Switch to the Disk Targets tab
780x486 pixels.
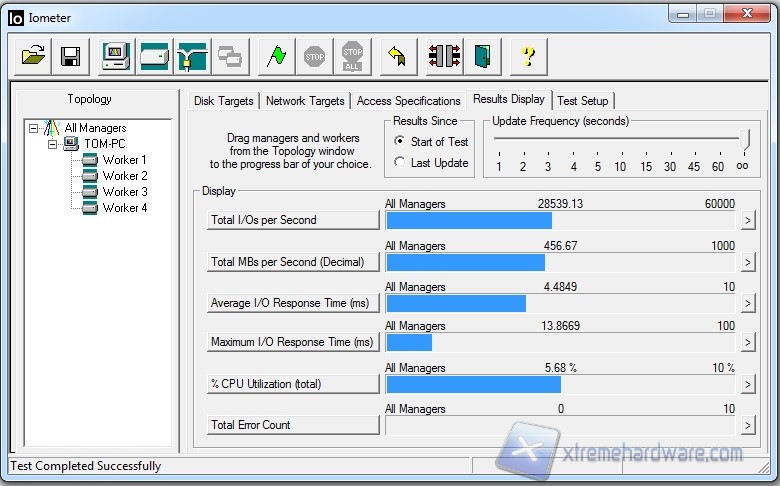223,101
